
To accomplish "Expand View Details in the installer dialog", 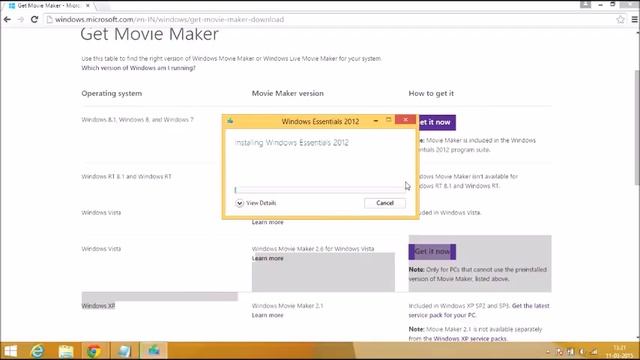I will tap(256, 203).
